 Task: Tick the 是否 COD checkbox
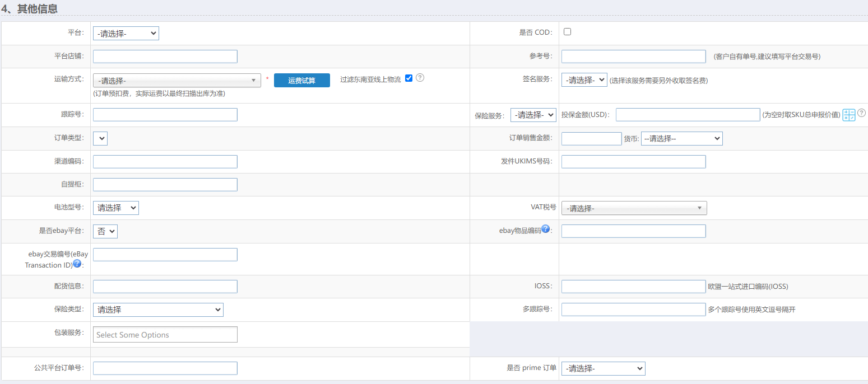(x=567, y=32)
